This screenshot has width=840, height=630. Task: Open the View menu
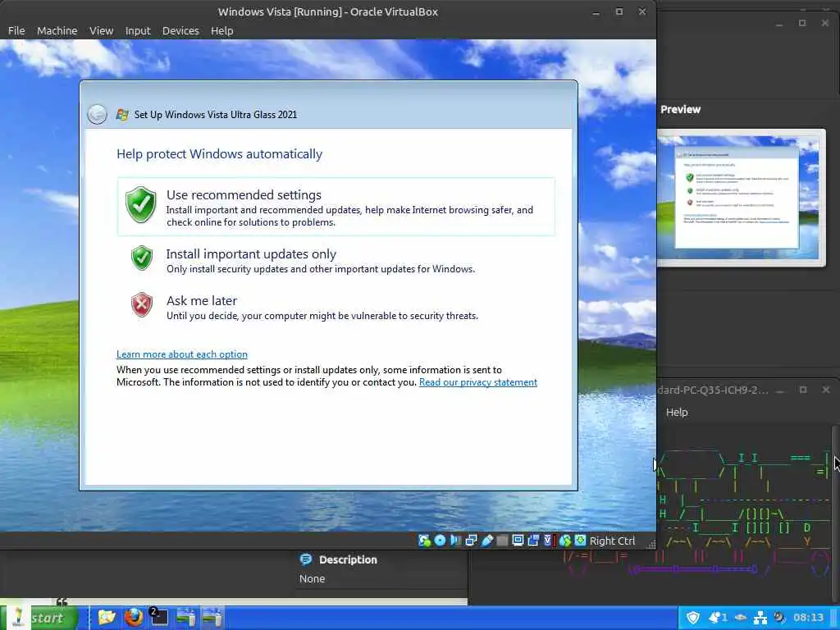pyautogui.click(x=101, y=30)
